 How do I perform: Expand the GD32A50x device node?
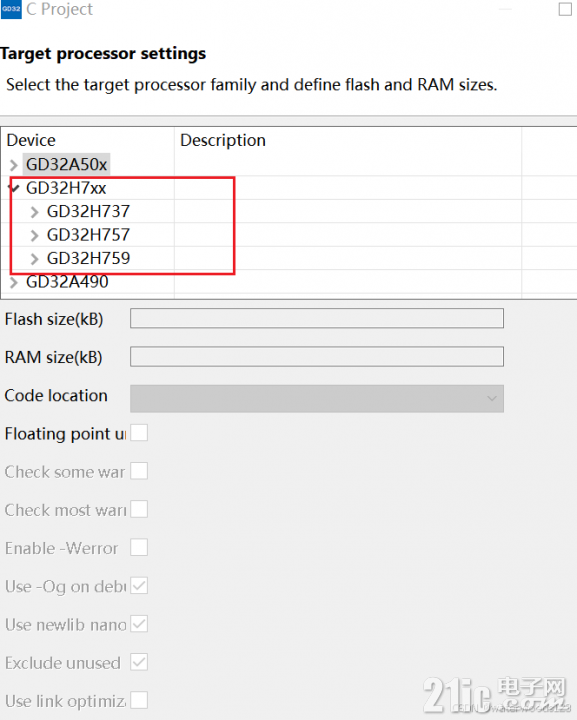[14, 165]
